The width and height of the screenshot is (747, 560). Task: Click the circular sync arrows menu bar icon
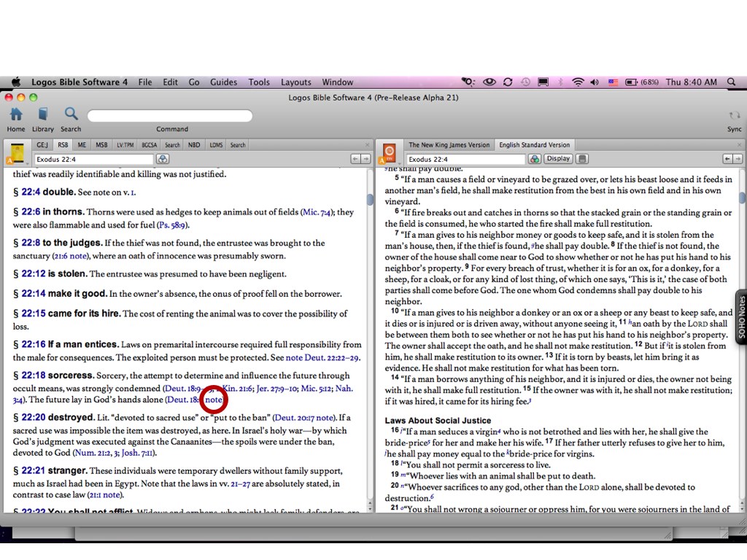coord(508,82)
